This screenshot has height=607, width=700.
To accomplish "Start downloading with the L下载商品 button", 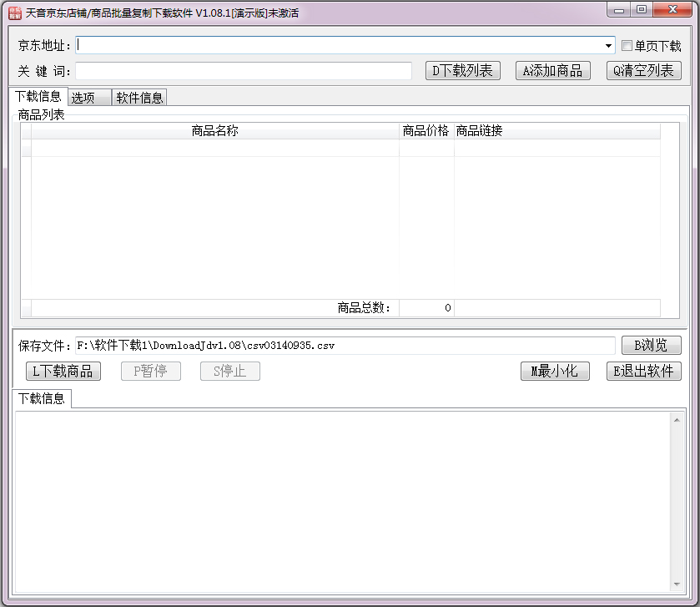I will 63,371.
